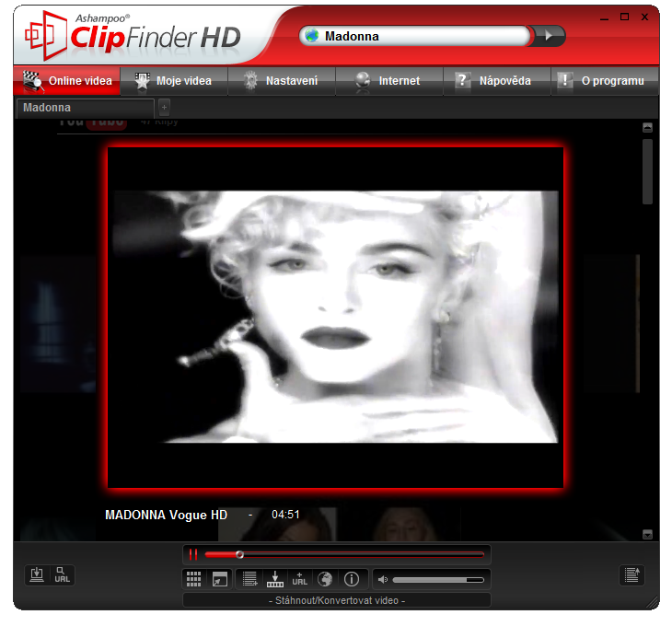The image size is (672, 626).
Task: Click the globe icon in search box
Action: [x=311, y=36]
